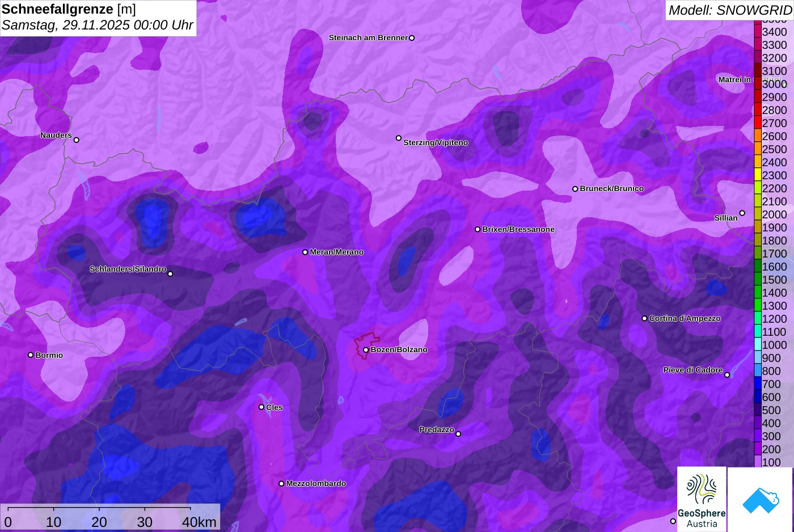
Task: Click the Pieve di Cadore label
Action: [x=693, y=370]
